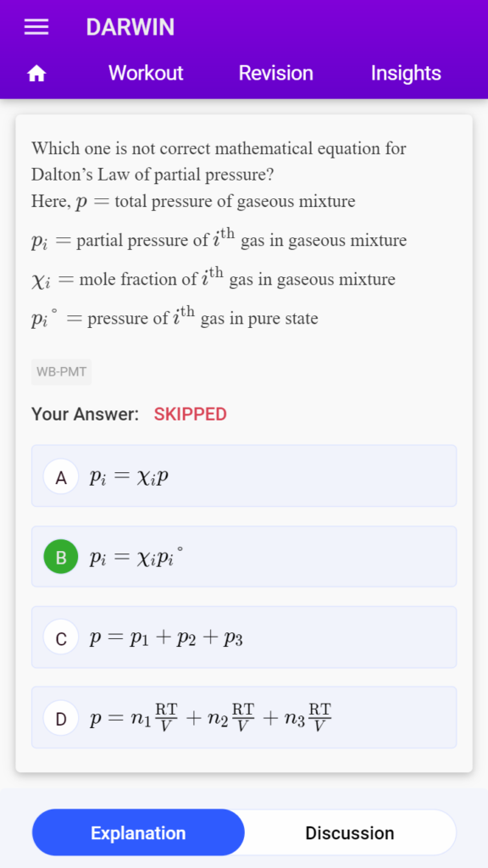488x868 pixels.
Task: Open the Revision tab
Action: 275,73
